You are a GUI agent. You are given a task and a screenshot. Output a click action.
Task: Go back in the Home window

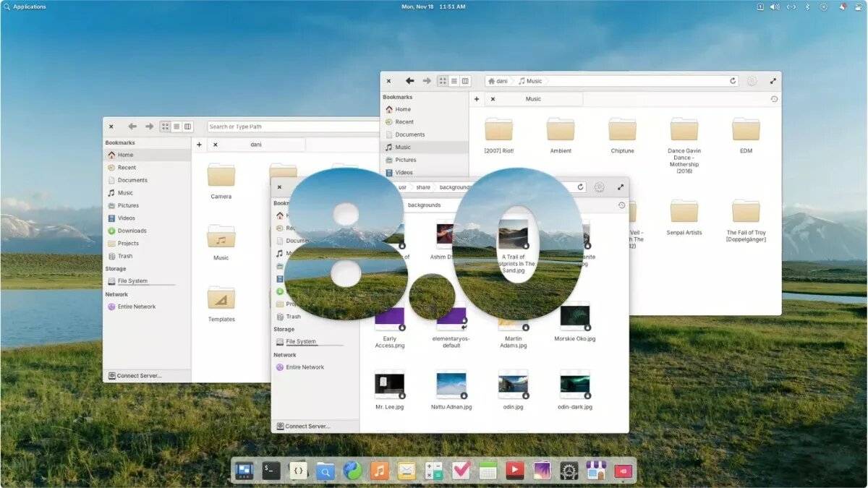pos(132,127)
